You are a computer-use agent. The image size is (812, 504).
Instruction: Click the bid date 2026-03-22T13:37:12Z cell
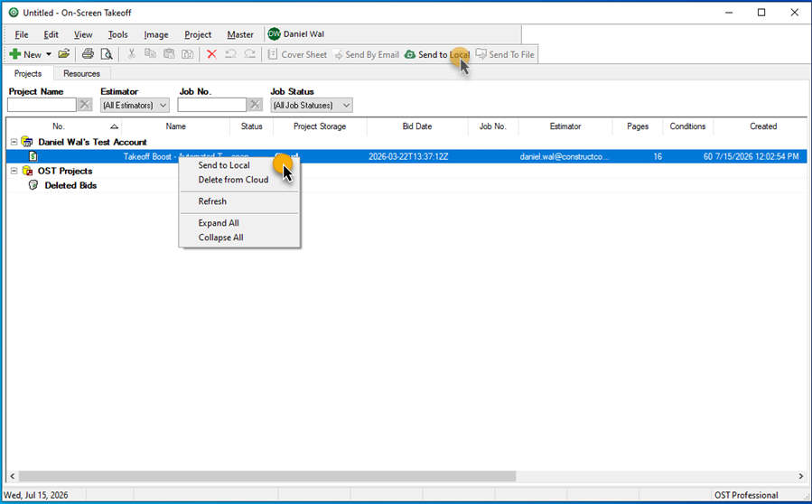(408, 156)
